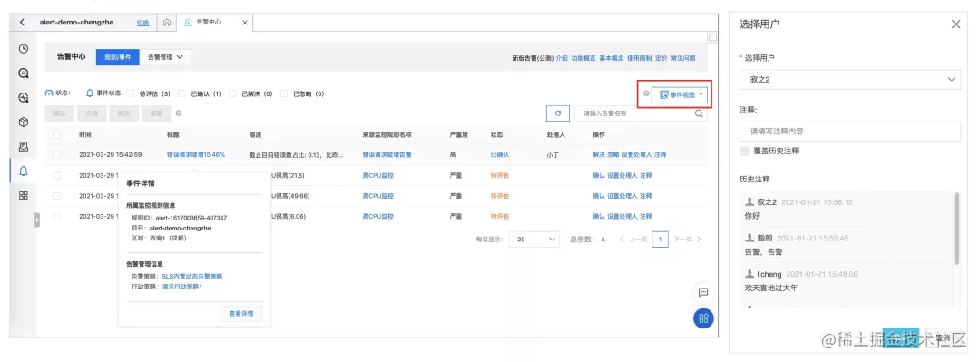This screenshot has width=980, height=362.
Task: Click the user avatar icon next to 寂之2 comment
Action: pos(750,202)
